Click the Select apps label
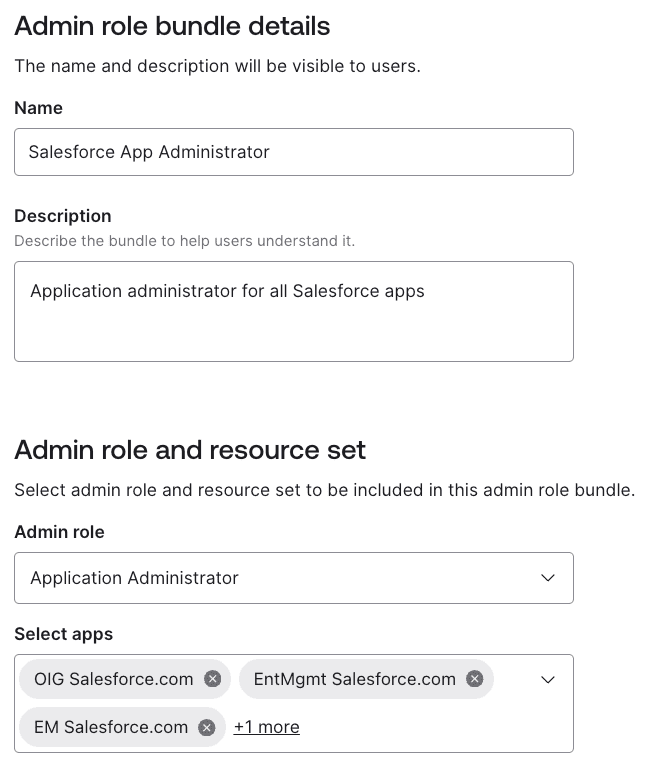Screen dimensions: 649x761 pyautogui.click(x=64, y=634)
